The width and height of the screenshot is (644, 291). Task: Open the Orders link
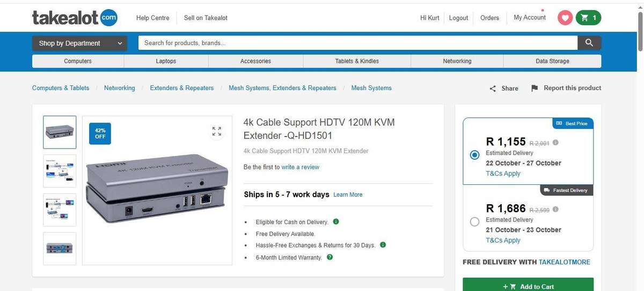(489, 18)
